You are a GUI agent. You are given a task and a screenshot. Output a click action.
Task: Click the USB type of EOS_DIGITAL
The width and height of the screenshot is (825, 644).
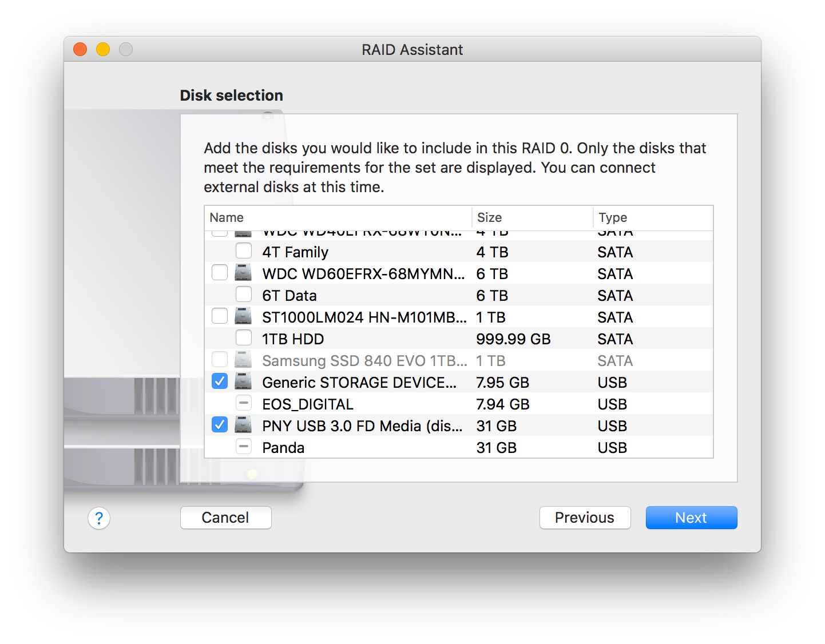coord(612,404)
